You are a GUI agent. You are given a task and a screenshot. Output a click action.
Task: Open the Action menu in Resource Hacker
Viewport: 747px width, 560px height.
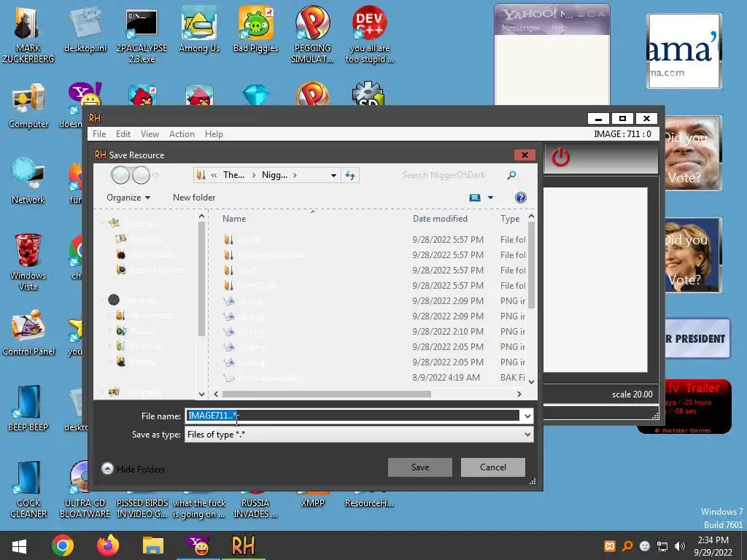point(182,134)
